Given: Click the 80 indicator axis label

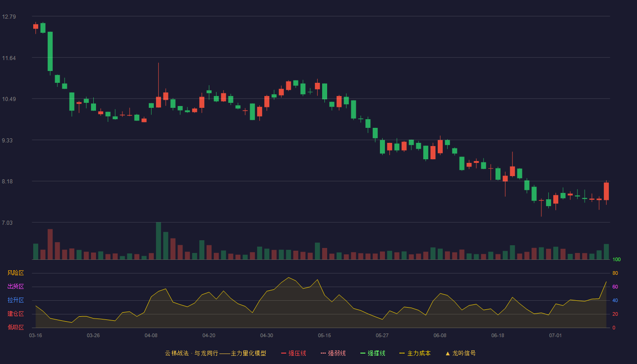Looking at the screenshot, I should click(x=615, y=273).
